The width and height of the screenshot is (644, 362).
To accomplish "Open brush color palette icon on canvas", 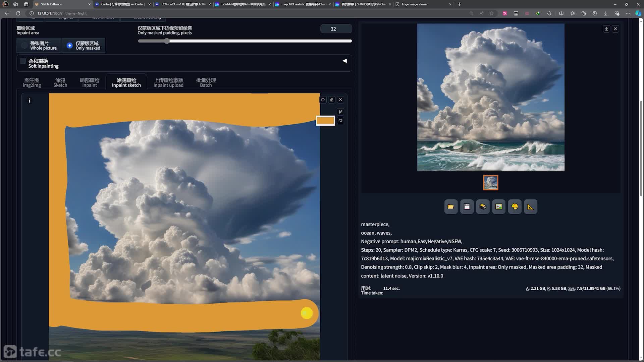I will pyautogui.click(x=340, y=121).
